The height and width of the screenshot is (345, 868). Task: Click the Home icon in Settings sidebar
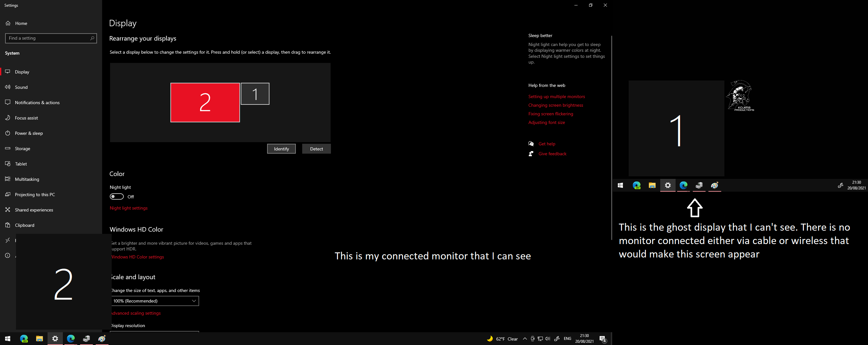8,23
